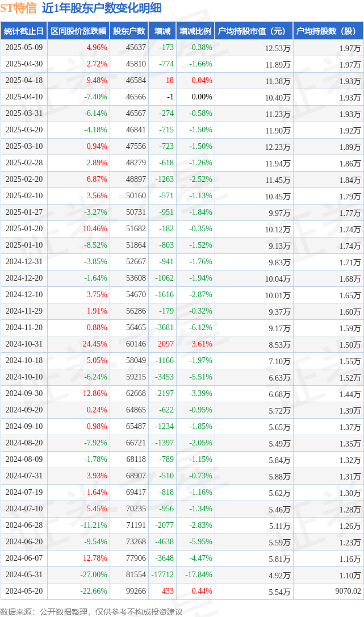Select the -17.84% change ratio cell

click(199, 574)
